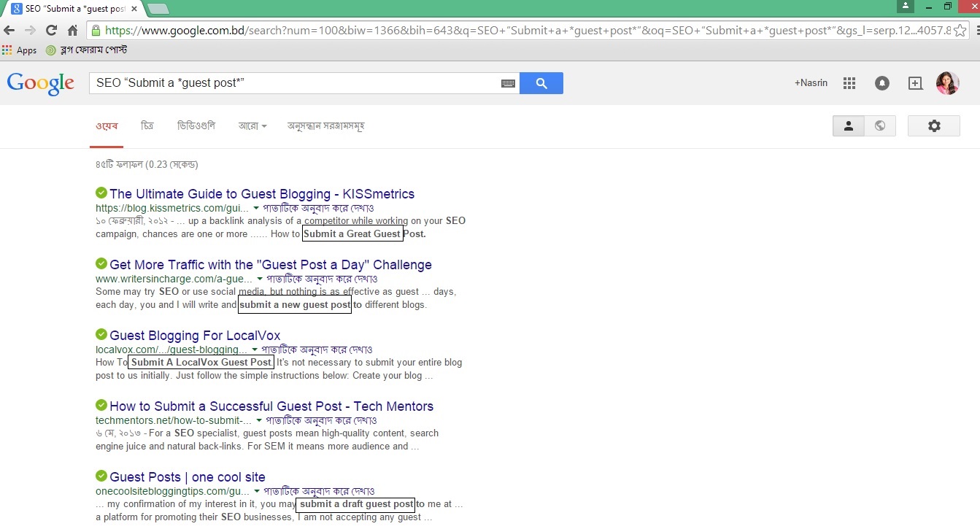Open The Ultimate Guide to Guest Blogging result
This screenshot has height=529, width=980.
[x=262, y=194]
